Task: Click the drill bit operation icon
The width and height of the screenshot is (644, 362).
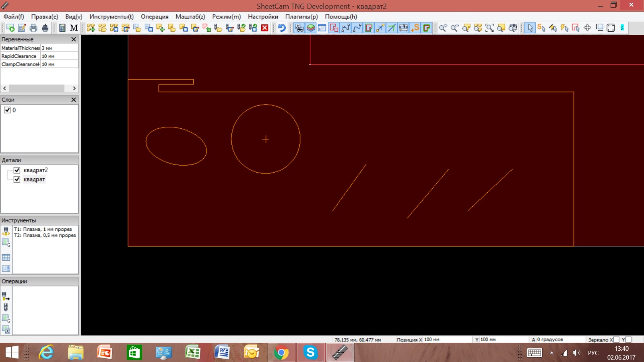Action: coord(6,307)
